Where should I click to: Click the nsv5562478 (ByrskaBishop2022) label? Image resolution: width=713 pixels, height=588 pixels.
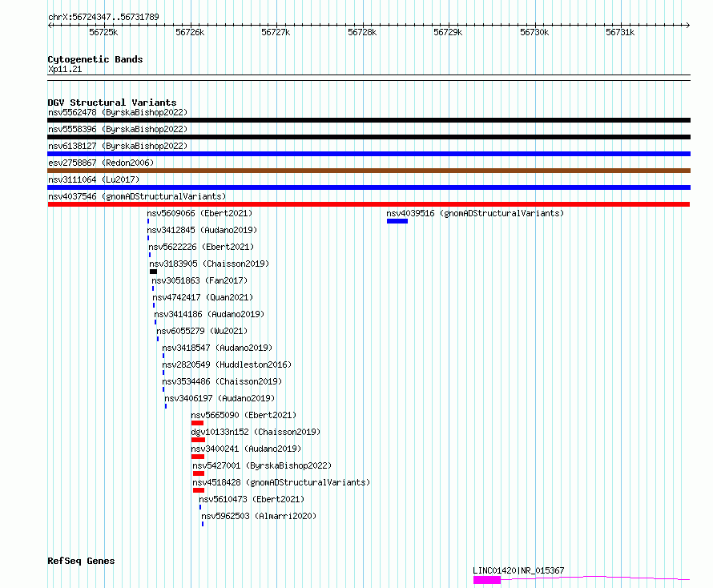coord(118,112)
